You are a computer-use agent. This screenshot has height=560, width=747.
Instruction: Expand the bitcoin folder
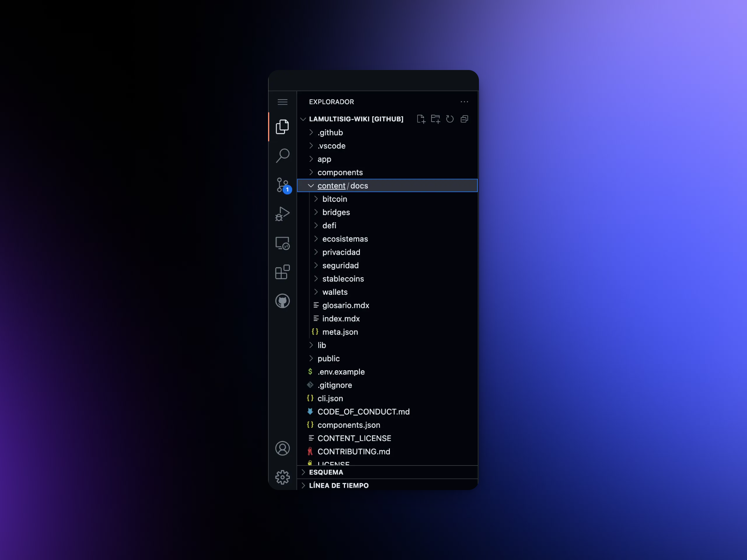pos(387,199)
